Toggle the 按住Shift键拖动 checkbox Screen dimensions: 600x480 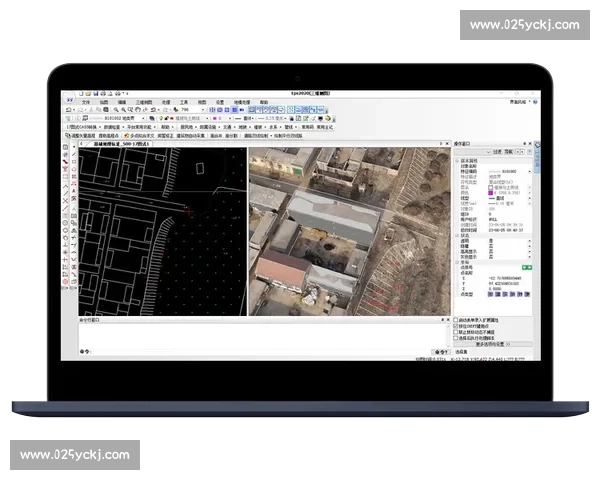pyautogui.click(x=457, y=326)
